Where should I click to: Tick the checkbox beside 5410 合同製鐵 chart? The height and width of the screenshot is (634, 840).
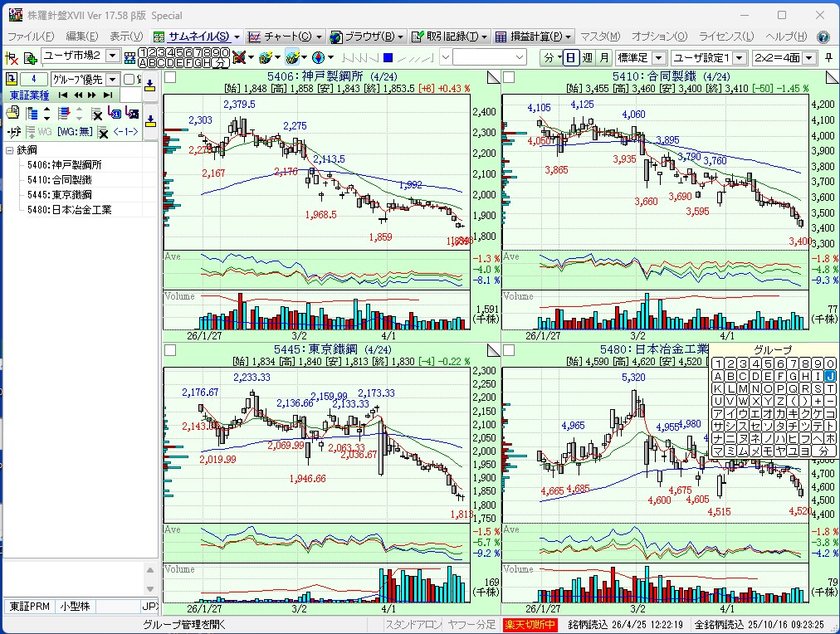click(x=509, y=77)
